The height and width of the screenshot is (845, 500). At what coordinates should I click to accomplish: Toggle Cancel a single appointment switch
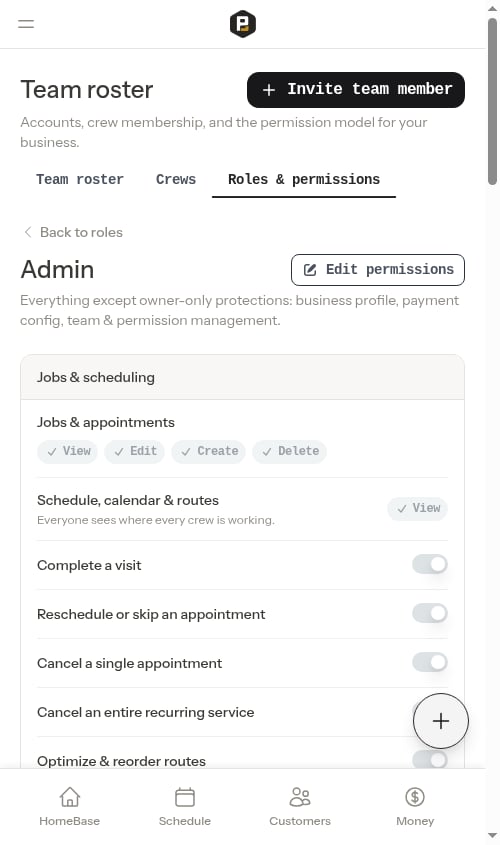[429, 662]
